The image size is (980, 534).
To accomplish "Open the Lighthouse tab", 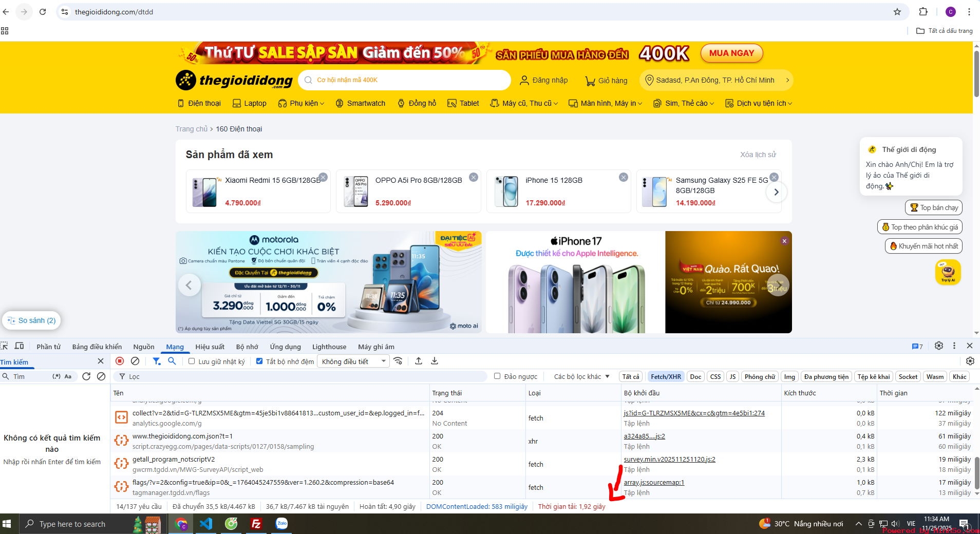I will pos(329,347).
